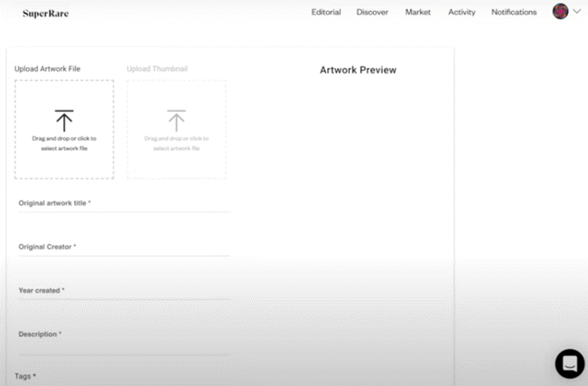Click the artwork box drag-and-drop text

pos(64,143)
